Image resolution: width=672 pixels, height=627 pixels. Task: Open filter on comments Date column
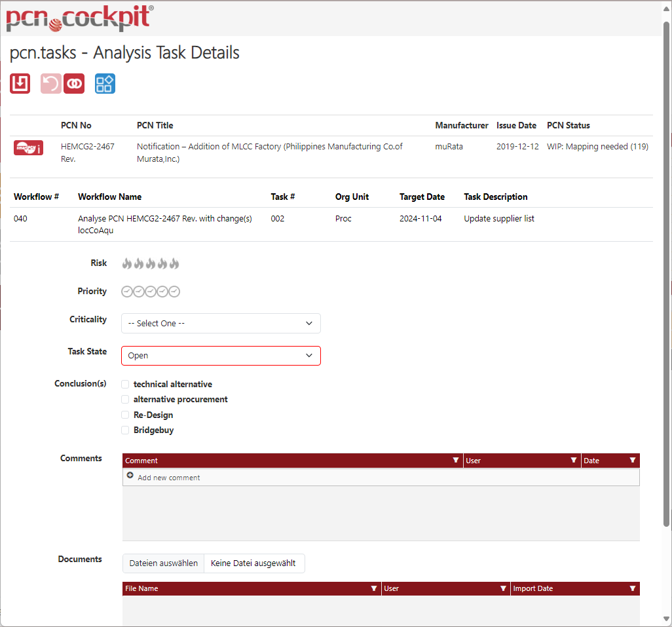[x=632, y=461]
